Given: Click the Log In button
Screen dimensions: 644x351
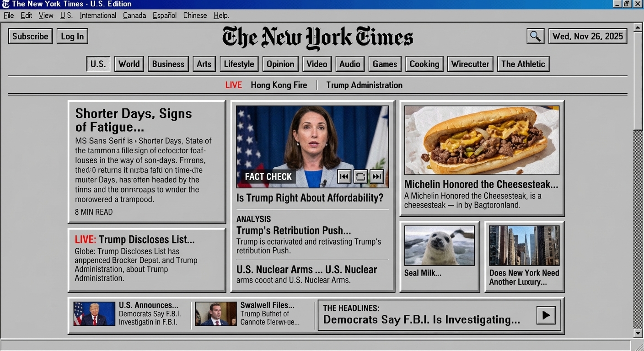Looking at the screenshot, I should pyautogui.click(x=72, y=36).
